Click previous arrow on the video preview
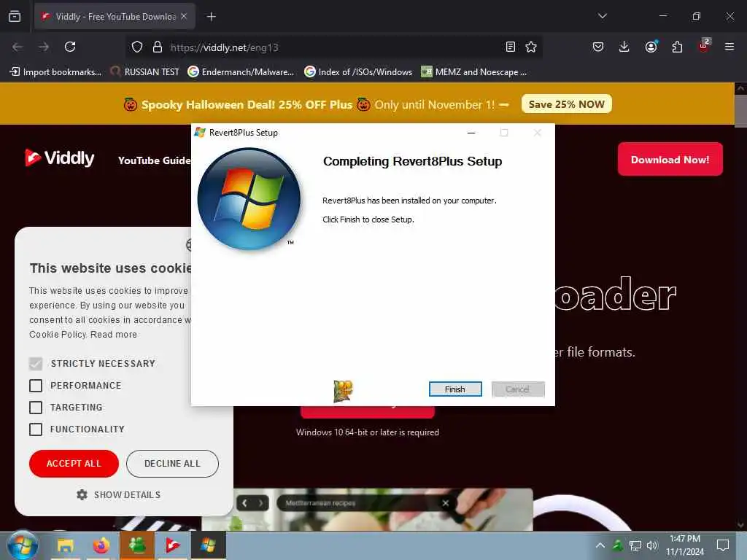747x560 pixels. (x=244, y=503)
